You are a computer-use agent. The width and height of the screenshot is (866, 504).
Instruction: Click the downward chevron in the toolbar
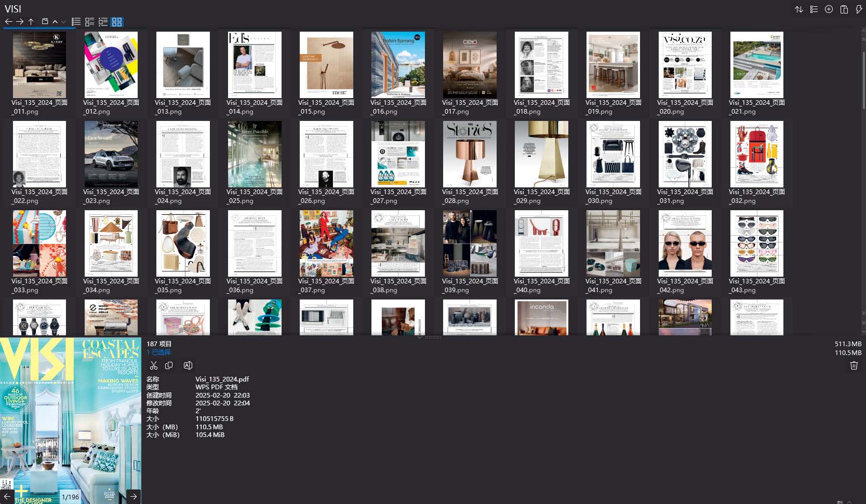pos(63,22)
